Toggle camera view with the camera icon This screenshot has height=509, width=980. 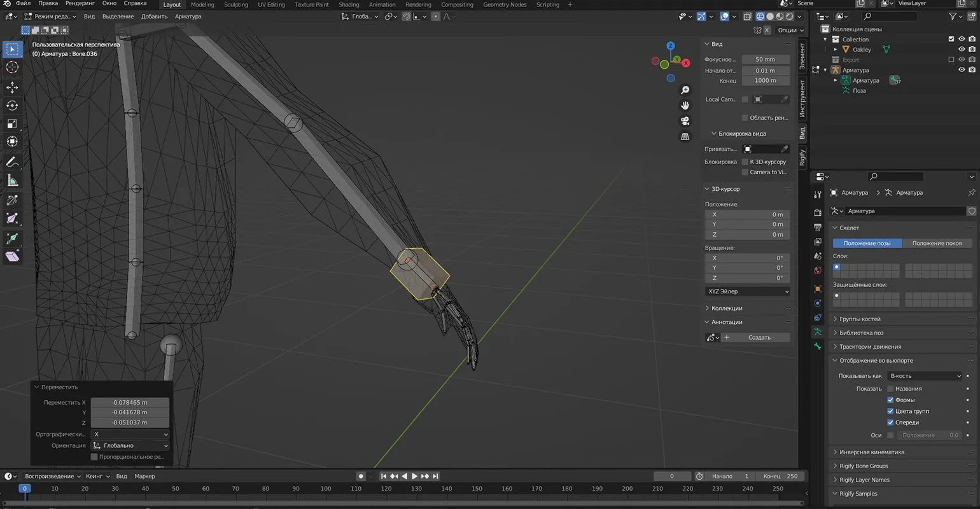685,121
